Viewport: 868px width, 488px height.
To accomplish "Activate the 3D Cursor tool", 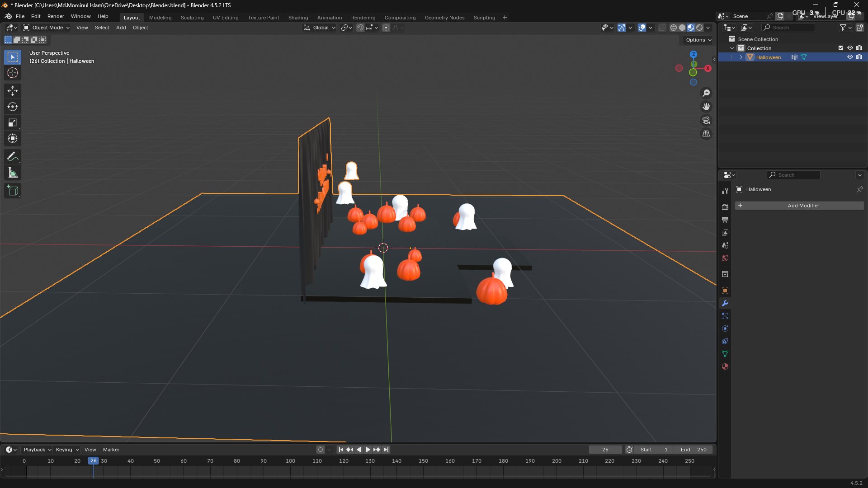I will pos(13,73).
